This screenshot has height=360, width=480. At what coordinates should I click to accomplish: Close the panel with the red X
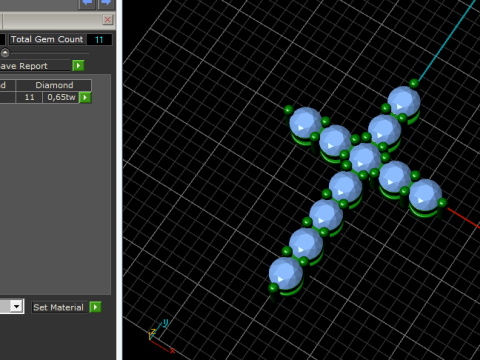coord(107,20)
